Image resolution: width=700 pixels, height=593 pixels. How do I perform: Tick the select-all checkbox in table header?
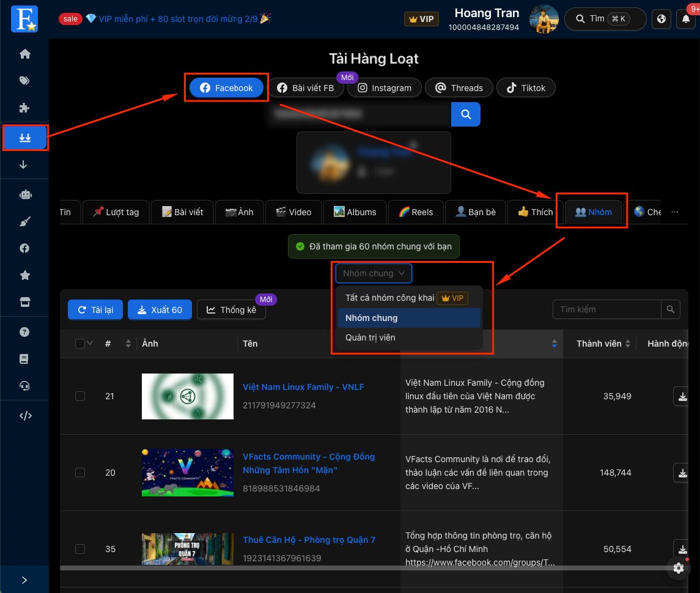[80, 344]
